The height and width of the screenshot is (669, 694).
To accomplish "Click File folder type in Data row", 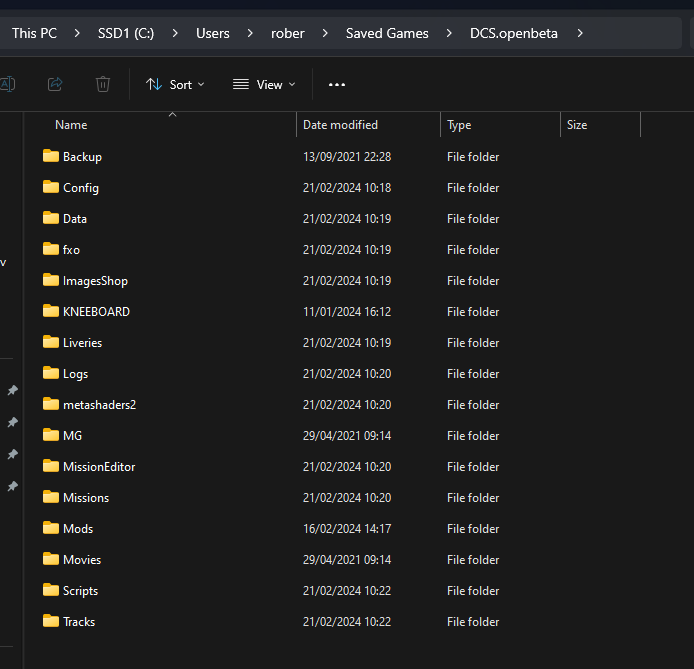I will pyautogui.click(x=473, y=219).
